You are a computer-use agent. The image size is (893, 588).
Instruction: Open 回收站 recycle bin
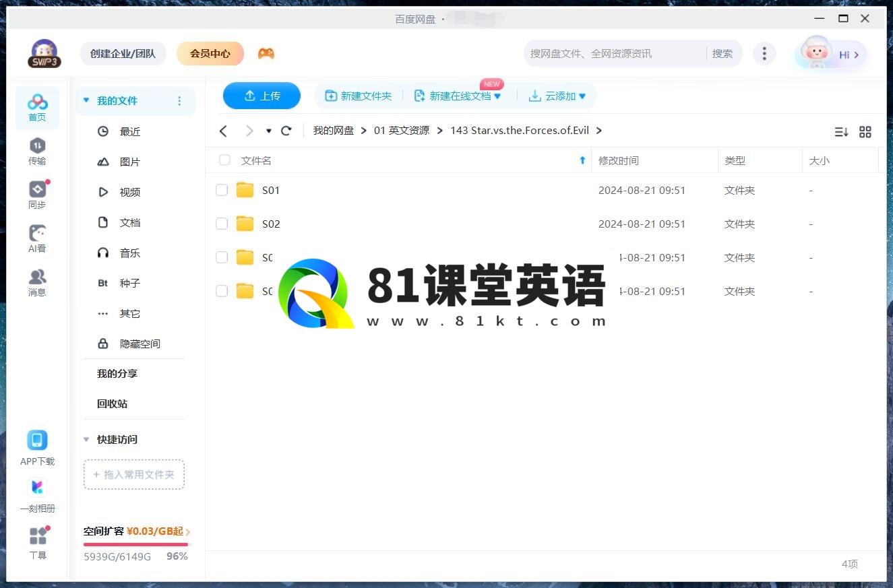[x=112, y=403]
